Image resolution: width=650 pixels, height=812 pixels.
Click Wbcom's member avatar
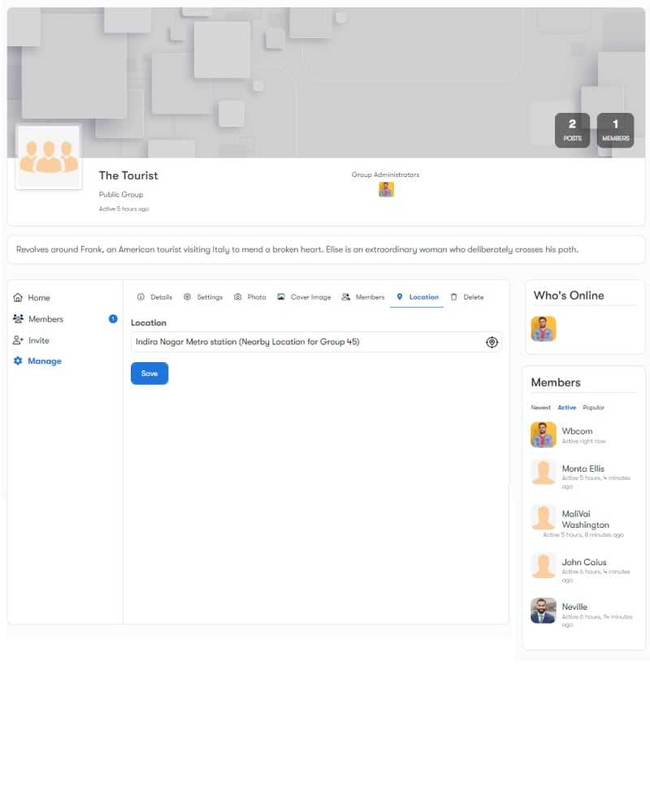tap(544, 435)
